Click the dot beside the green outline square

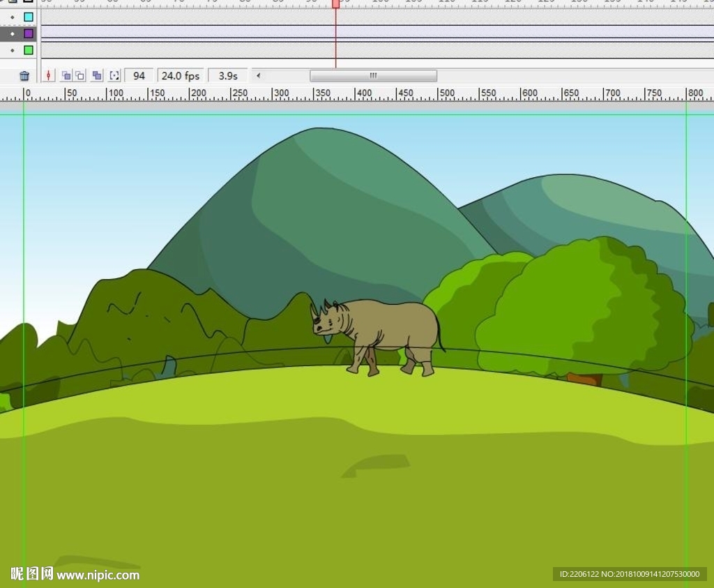[x=12, y=50]
